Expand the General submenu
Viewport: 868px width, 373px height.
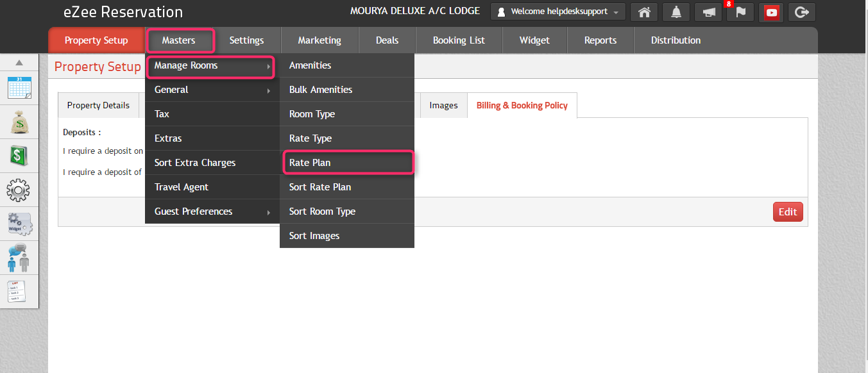pos(212,90)
